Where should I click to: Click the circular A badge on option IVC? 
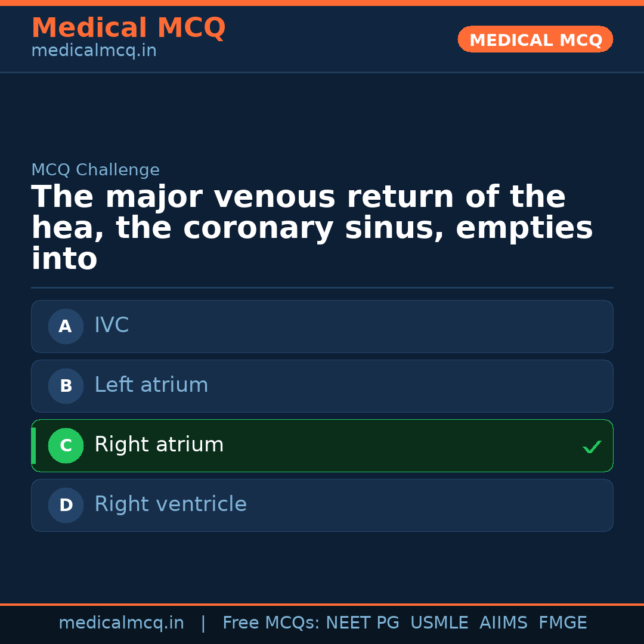point(66,326)
